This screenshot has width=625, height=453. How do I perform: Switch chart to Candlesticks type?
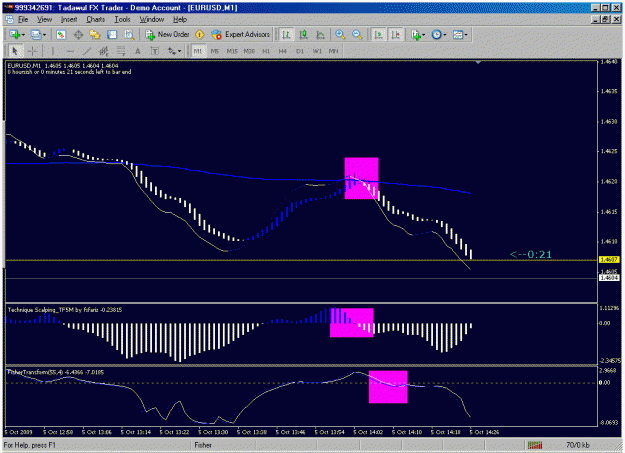303,35
